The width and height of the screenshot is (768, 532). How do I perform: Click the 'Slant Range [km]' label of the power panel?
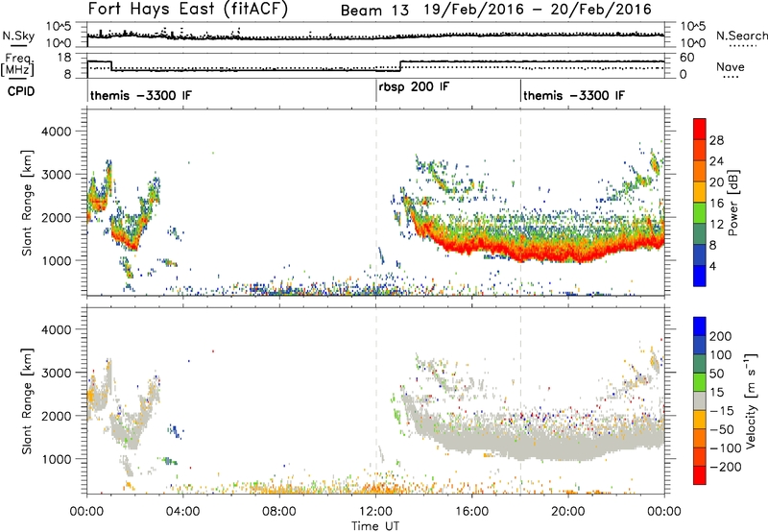click(x=27, y=203)
